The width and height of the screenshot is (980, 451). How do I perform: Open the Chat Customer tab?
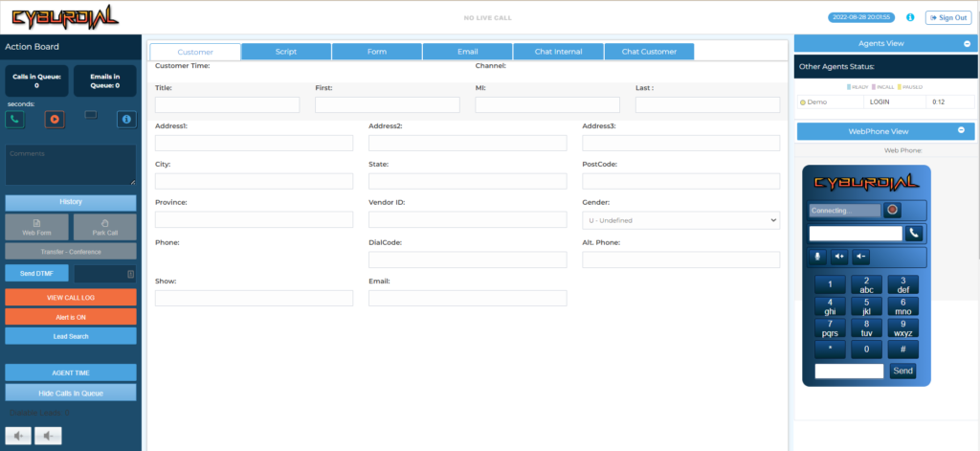pos(648,52)
